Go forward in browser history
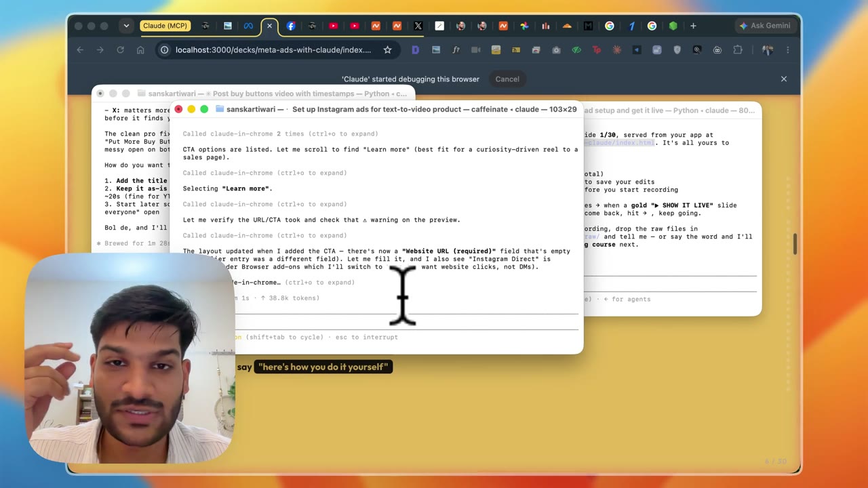Screen dimensions: 868x488 [x=100, y=49]
